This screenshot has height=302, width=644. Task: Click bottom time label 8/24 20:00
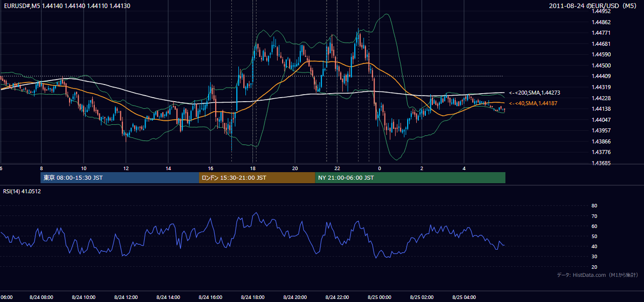click(x=295, y=297)
